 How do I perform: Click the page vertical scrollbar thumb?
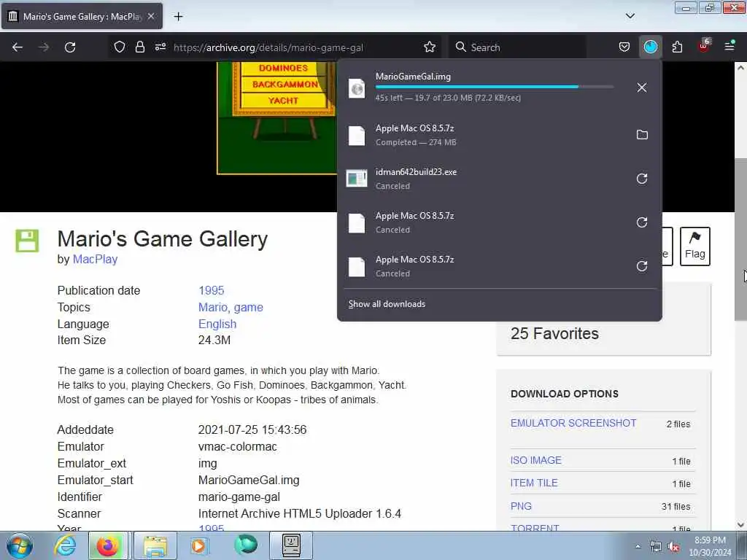coord(740,239)
